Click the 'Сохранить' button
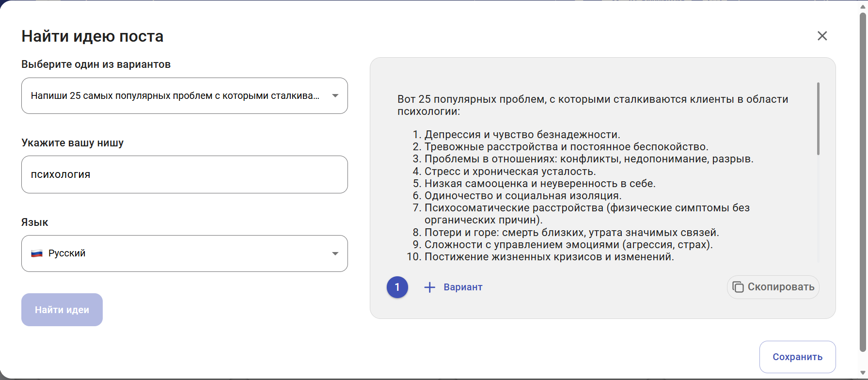This screenshot has width=868, height=380. [797, 357]
